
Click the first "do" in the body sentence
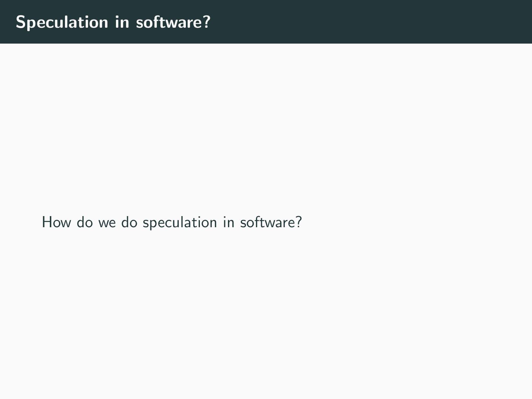[85, 222]
